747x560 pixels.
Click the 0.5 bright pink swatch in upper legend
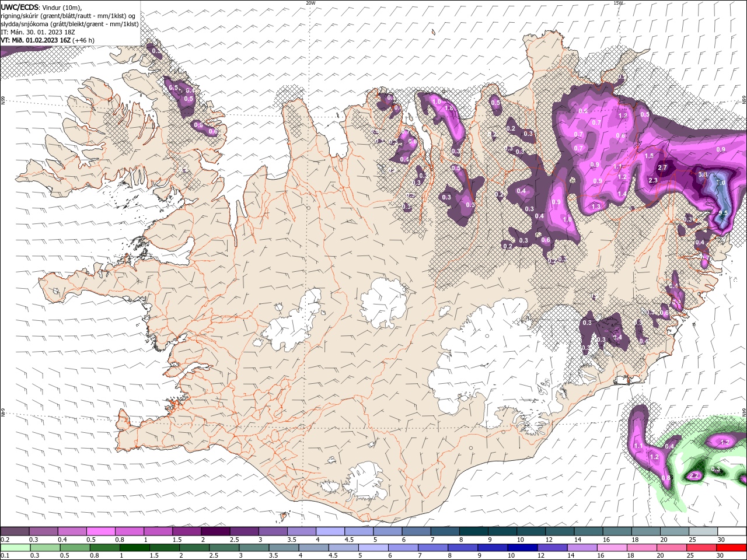[100, 531]
